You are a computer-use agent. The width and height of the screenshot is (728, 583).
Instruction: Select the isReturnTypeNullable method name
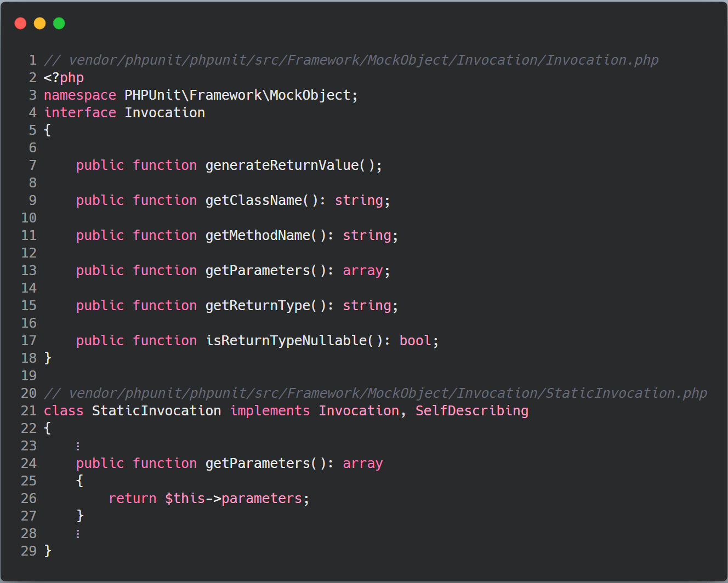(286, 341)
